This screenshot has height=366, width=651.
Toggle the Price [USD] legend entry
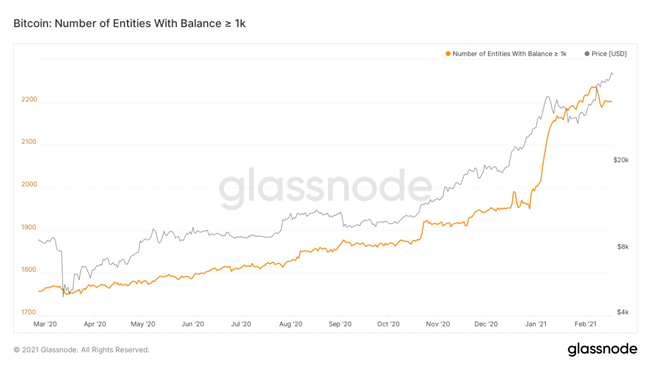click(606, 54)
